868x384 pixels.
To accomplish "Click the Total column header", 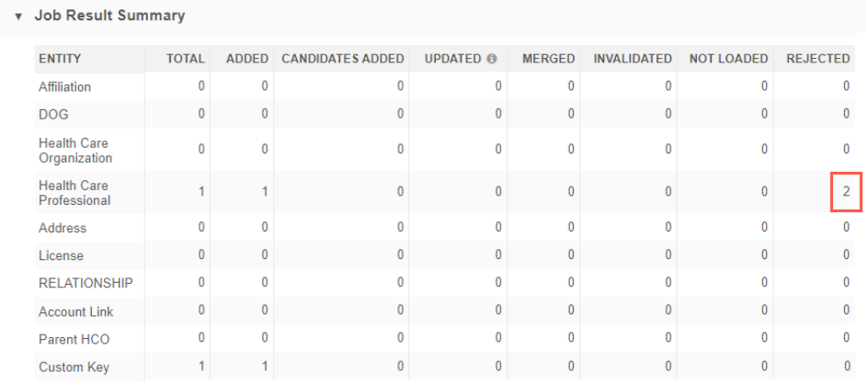I will 185,59.
